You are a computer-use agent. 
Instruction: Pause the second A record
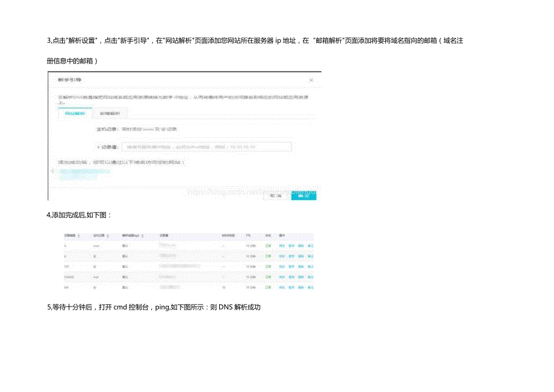pos(291,256)
